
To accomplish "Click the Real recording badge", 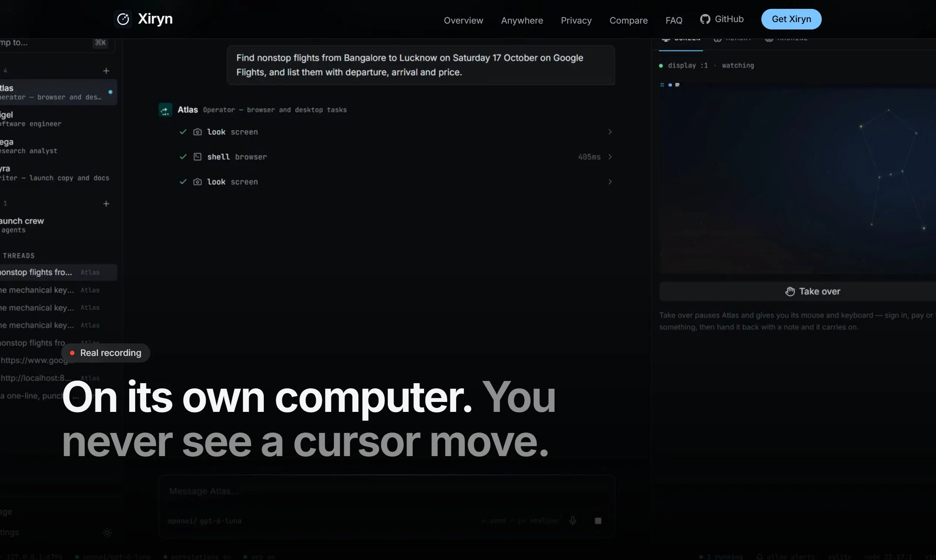I will click(106, 353).
